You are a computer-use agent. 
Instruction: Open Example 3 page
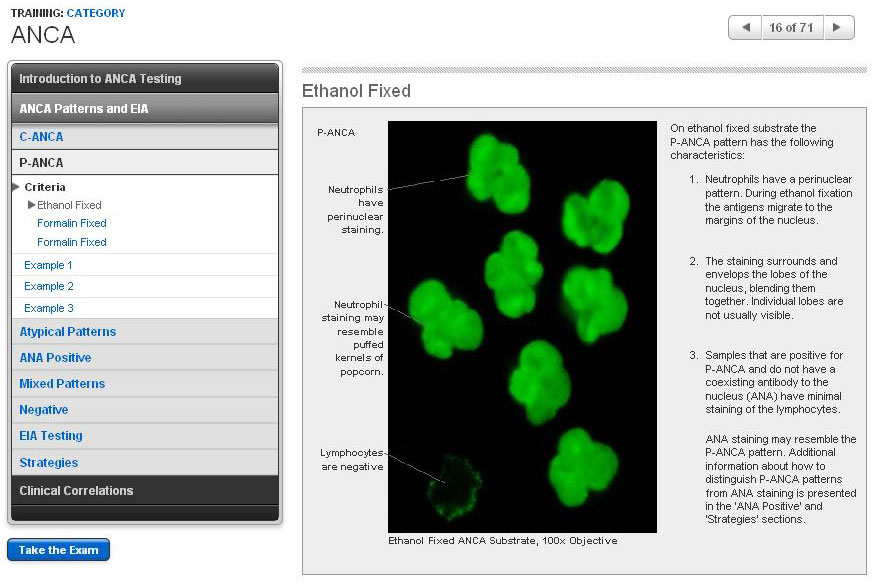click(x=49, y=308)
